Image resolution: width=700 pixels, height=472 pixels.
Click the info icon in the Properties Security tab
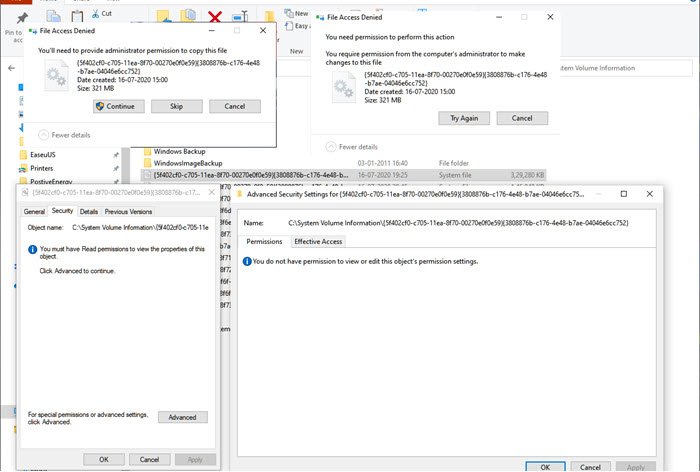click(x=32, y=250)
